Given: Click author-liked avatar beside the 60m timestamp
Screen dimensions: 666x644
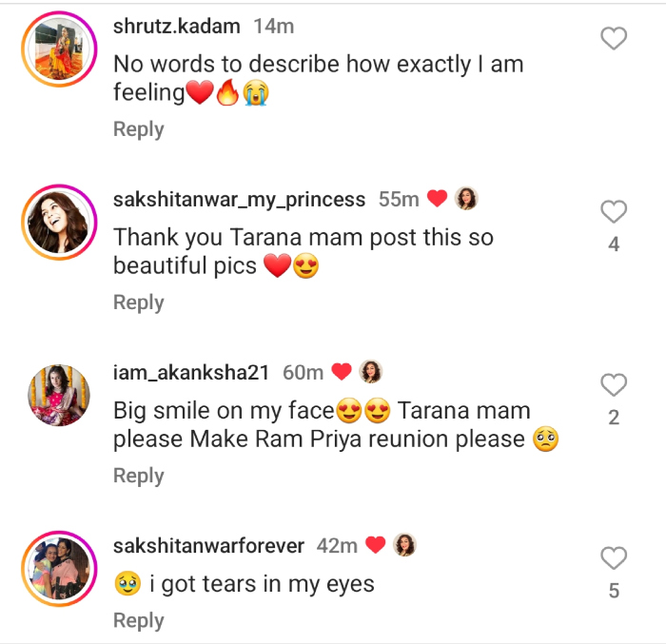Looking at the screenshot, I should click(371, 372).
